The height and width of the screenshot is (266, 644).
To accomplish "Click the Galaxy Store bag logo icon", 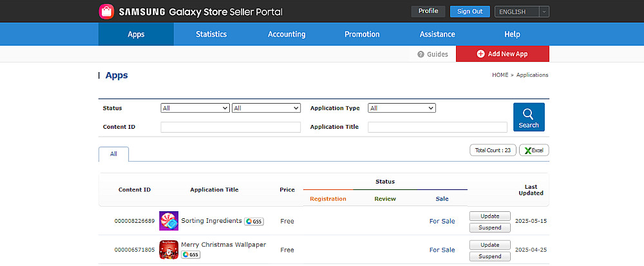I will pos(107,12).
